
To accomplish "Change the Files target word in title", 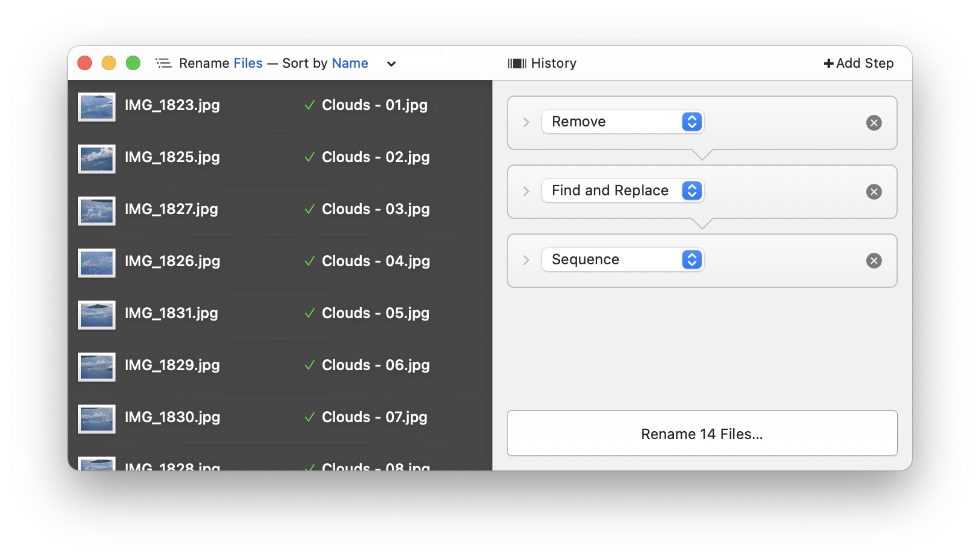I will (x=248, y=63).
